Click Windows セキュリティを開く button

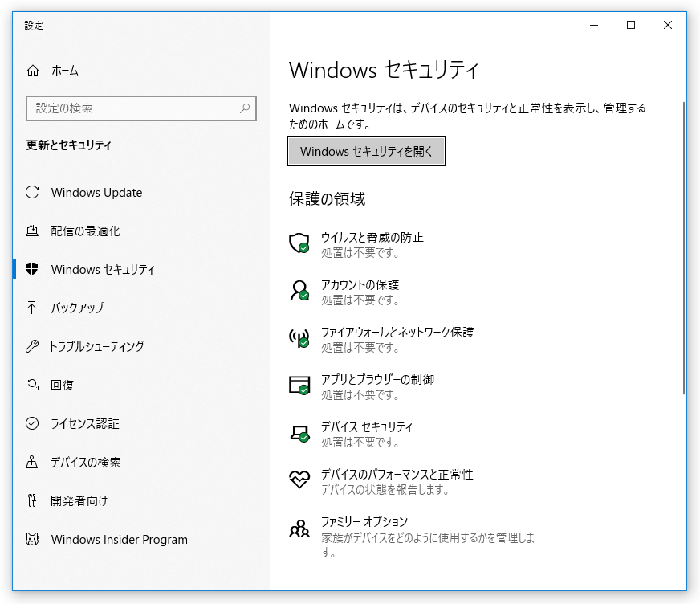366,151
